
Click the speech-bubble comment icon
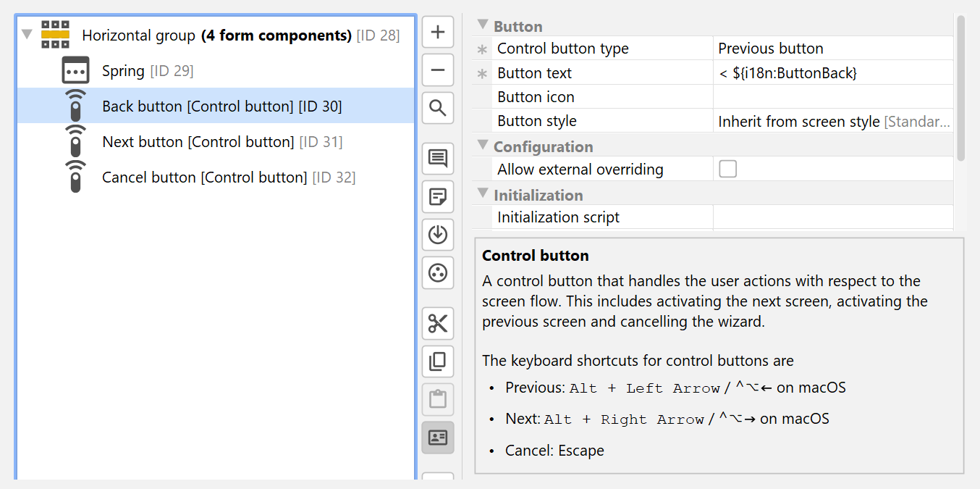coord(438,159)
